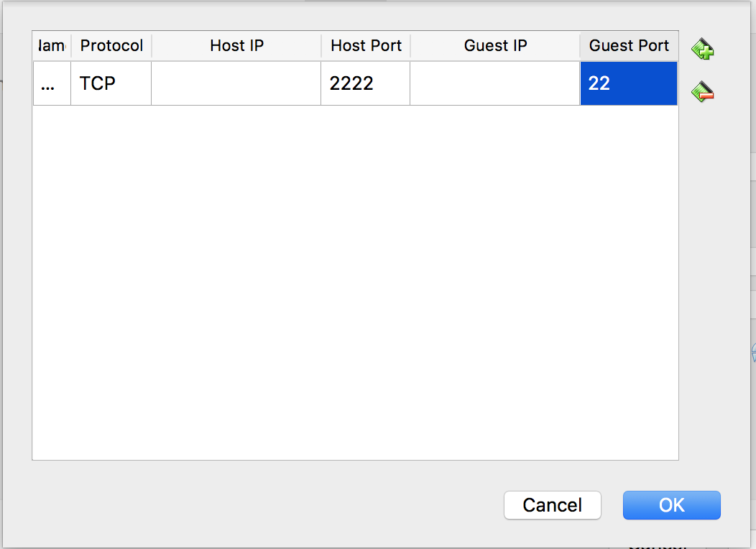The width and height of the screenshot is (756, 549).
Task: Remove the selected port forwarding rule
Action: click(703, 91)
